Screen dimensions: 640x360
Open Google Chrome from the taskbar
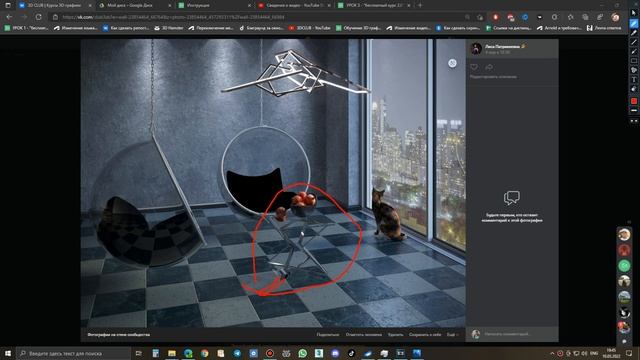coord(204,353)
